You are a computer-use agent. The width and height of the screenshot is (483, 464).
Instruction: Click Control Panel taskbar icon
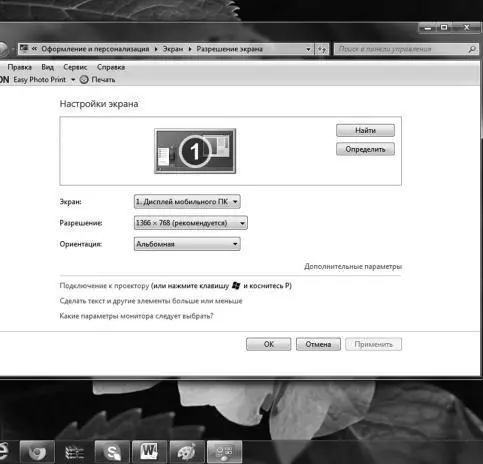225,452
